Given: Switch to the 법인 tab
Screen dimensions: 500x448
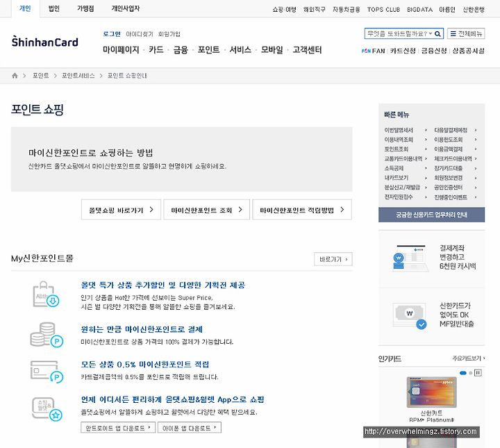Looking at the screenshot, I should pyautogui.click(x=54, y=8).
